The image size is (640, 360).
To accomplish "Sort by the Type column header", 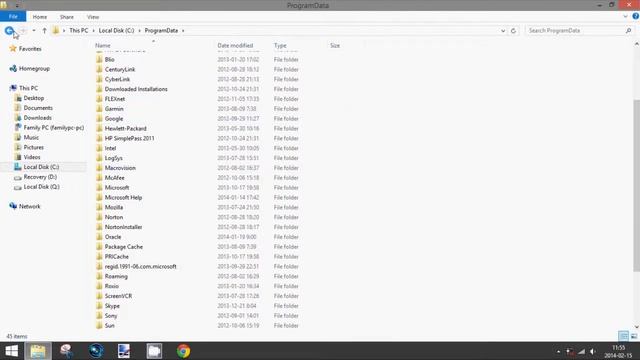I will pyautogui.click(x=280, y=46).
